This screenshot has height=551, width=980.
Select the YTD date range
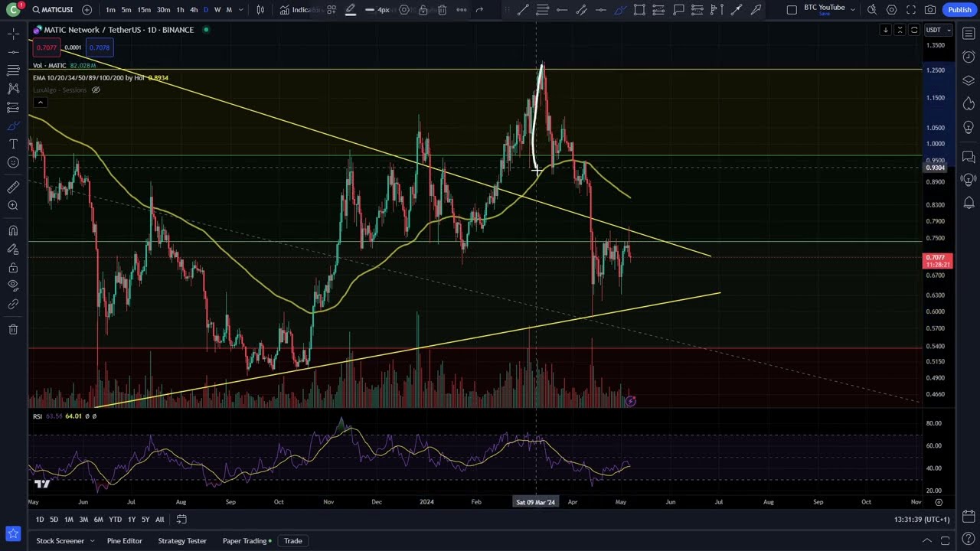pos(115,520)
